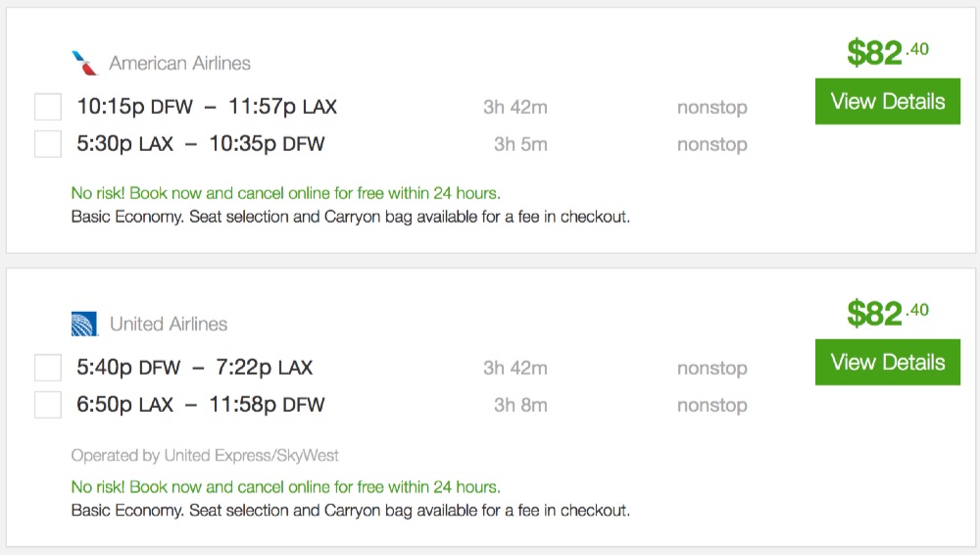The image size is (980, 555).
Task: Check the 10:15p DFW departure flight box
Action: [x=48, y=107]
